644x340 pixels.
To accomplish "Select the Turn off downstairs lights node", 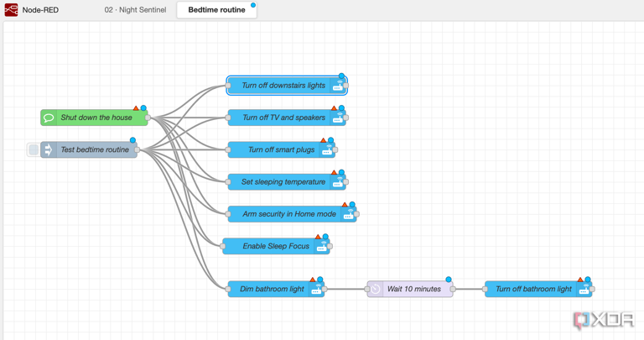I will coord(287,86).
